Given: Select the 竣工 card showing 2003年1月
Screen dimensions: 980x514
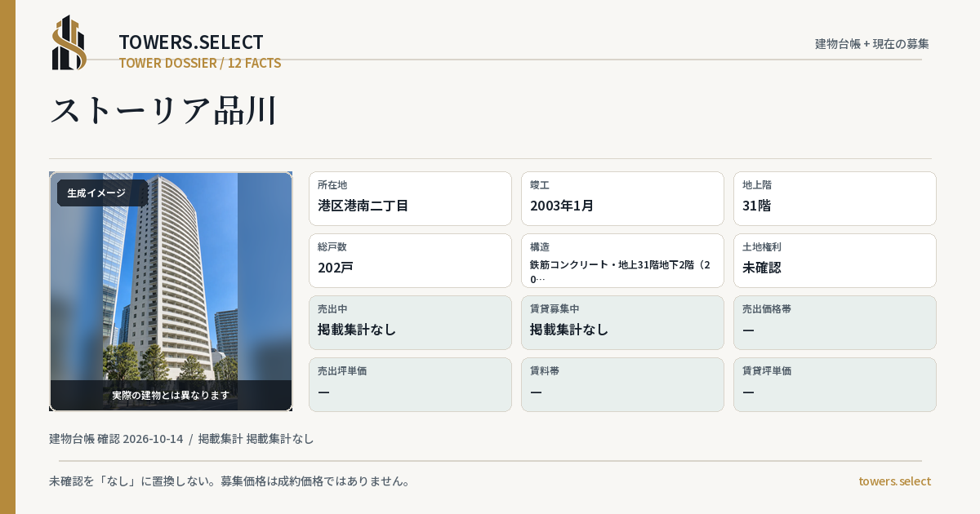Looking at the screenshot, I should [x=622, y=198].
